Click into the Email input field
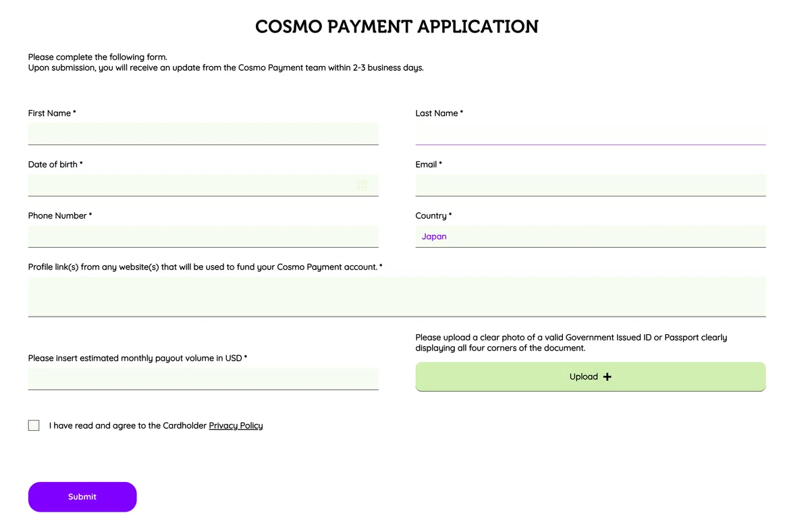This screenshot has height=532, width=810. point(591,185)
